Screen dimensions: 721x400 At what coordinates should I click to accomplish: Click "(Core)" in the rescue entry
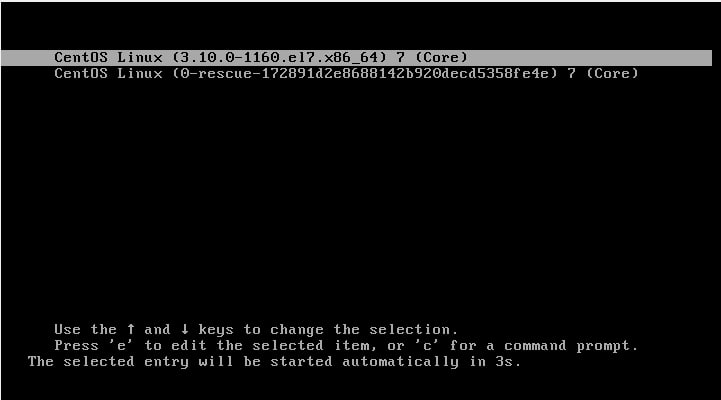612,74
